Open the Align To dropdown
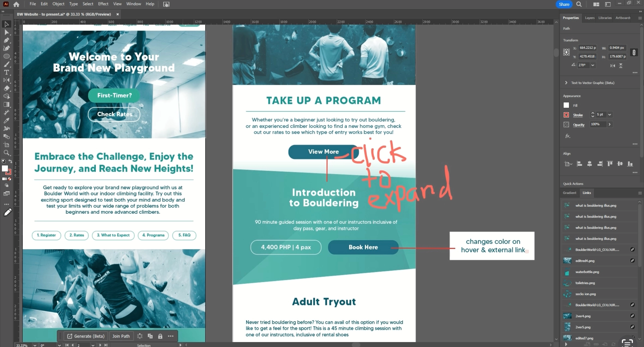Image resolution: width=644 pixels, height=347 pixels. pyautogui.click(x=568, y=164)
